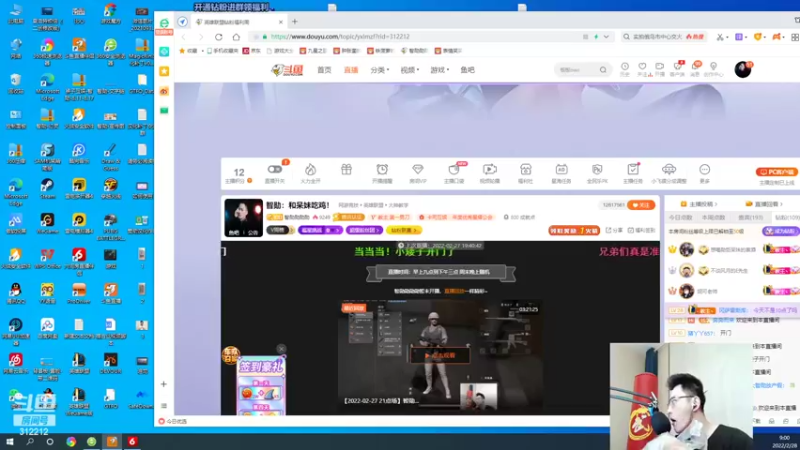Image resolution: width=800 pixels, height=450 pixels.
Task: Click the Weibo icon in browser sidebar
Action: [164, 91]
